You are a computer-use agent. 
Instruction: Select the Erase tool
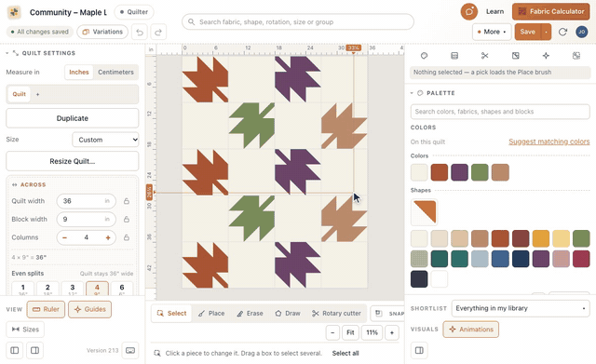click(x=250, y=314)
